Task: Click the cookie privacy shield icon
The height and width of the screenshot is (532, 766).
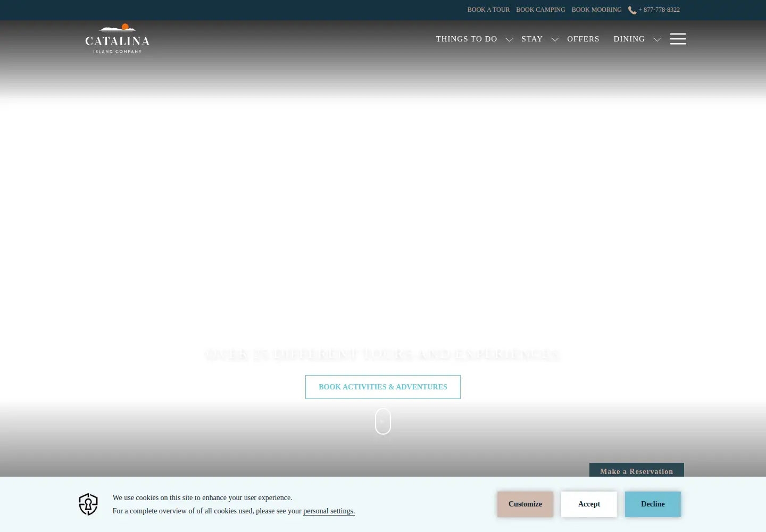Action: (88, 504)
